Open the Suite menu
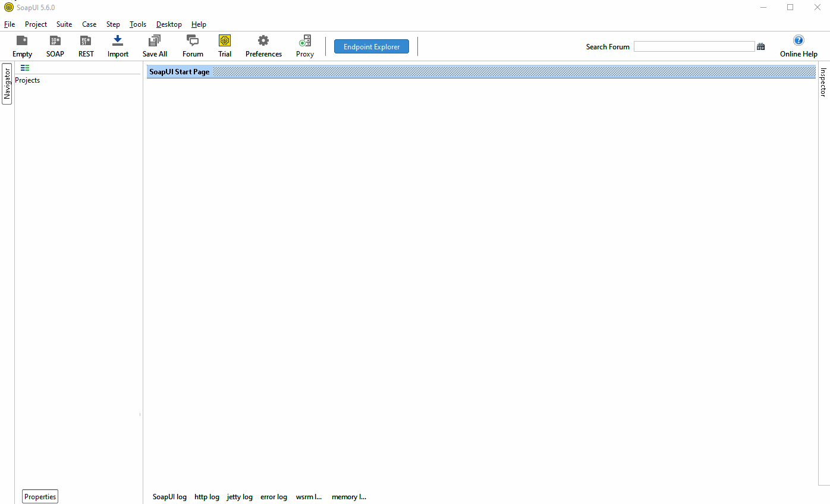830x504 pixels. (x=64, y=24)
